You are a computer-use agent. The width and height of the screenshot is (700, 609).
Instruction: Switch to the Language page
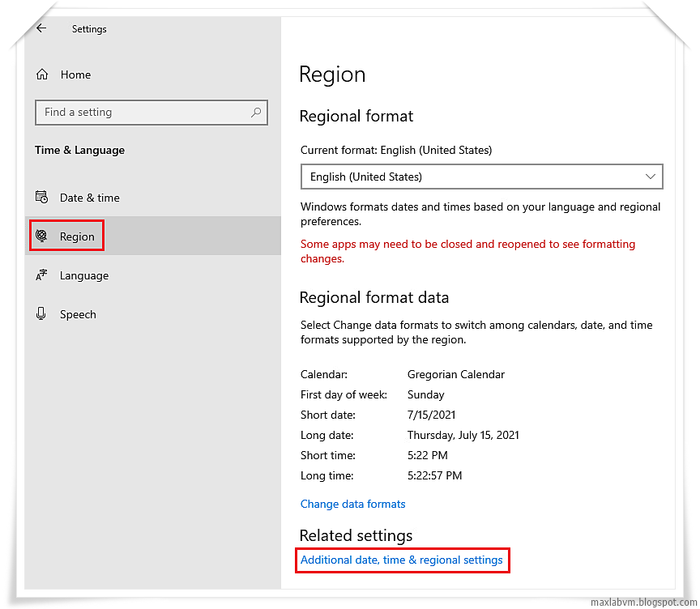(x=153, y=275)
